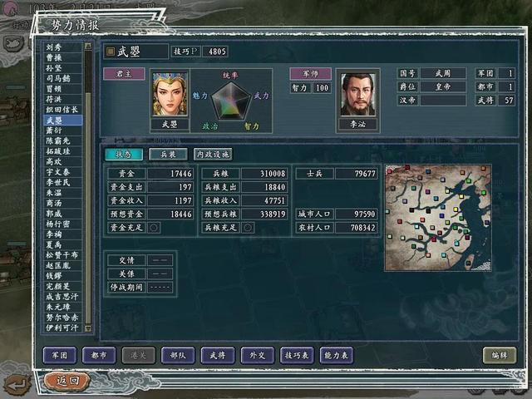
Task: Select 萧衍 in the faction list
Action: pos(63,131)
